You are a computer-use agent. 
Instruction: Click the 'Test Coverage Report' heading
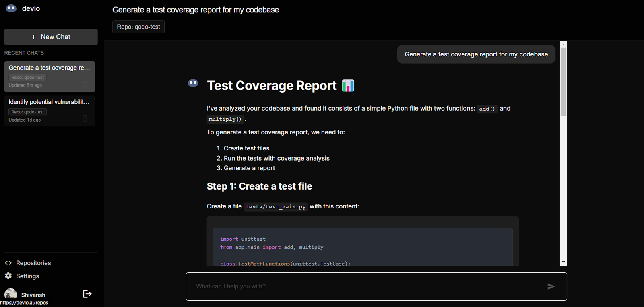pyautogui.click(x=272, y=86)
